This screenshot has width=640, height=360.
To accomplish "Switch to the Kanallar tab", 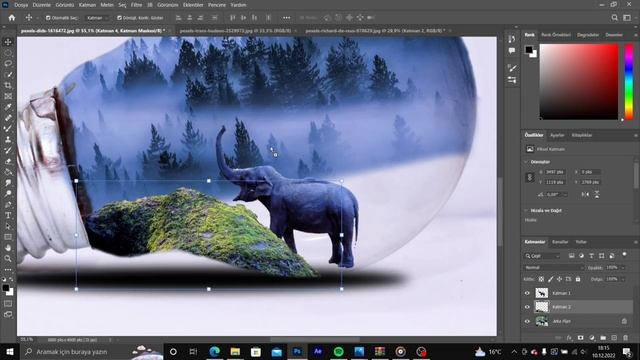I will pyautogui.click(x=560, y=242).
